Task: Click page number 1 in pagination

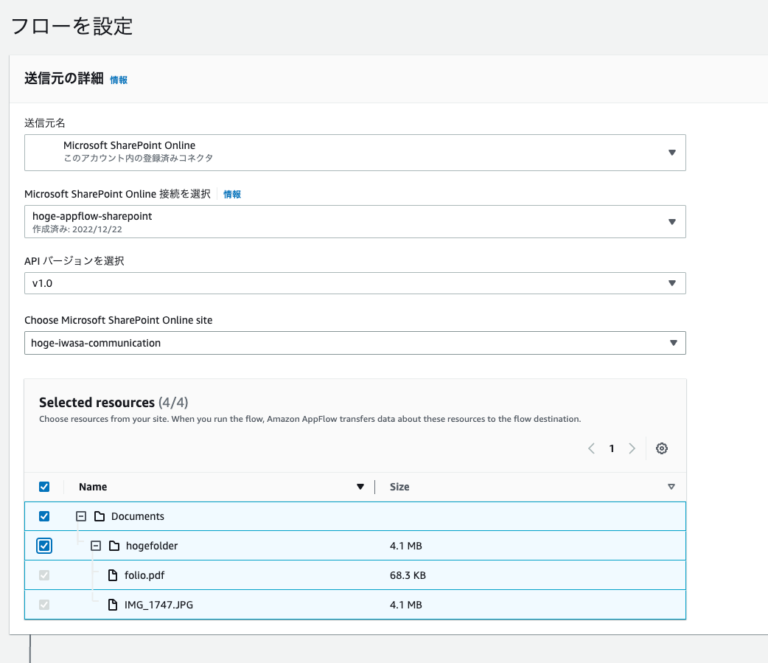Action: coord(612,448)
